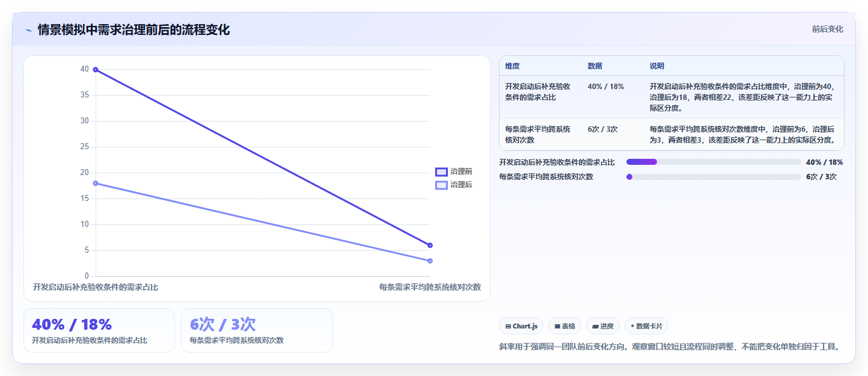
Task: Click the description starting 治理前为40
Action: [x=744, y=97]
